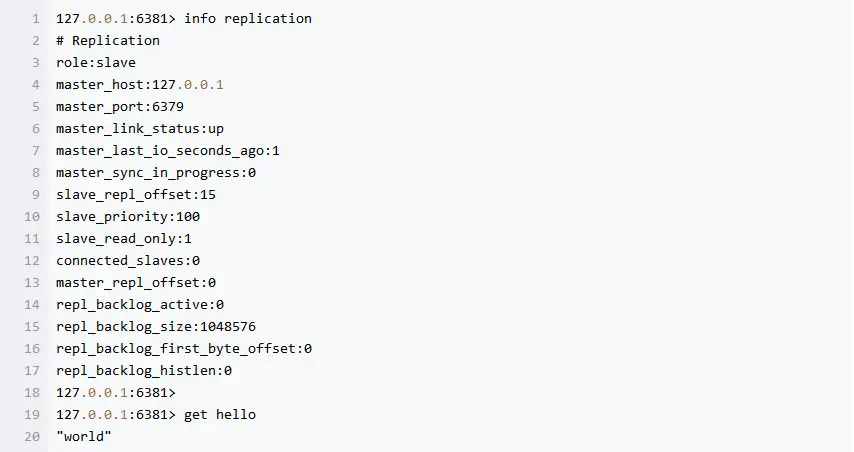
Task: Click line number 18 in the gutter
Action: pyautogui.click(x=33, y=393)
